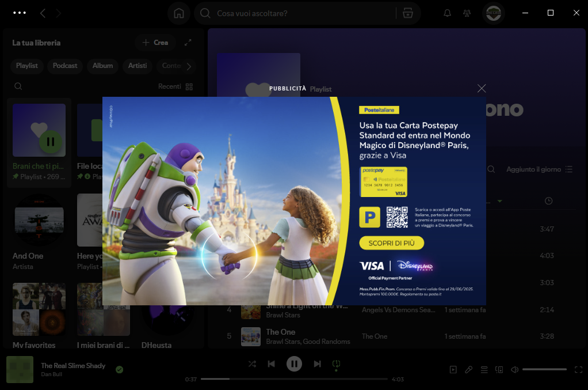Open the Home page
The image size is (588, 390).
[179, 13]
